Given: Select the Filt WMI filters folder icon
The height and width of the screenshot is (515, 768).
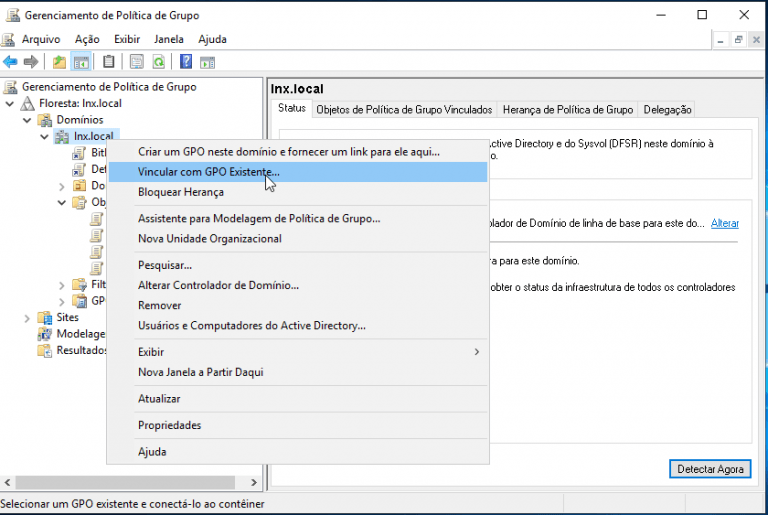Looking at the screenshot, I should click(79, 285).
